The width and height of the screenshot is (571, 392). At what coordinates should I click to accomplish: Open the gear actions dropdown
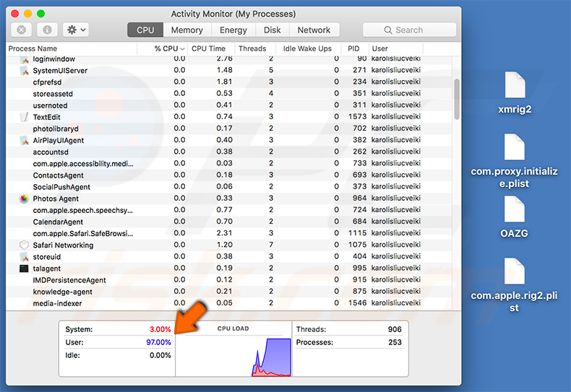(x=76, y=30)
